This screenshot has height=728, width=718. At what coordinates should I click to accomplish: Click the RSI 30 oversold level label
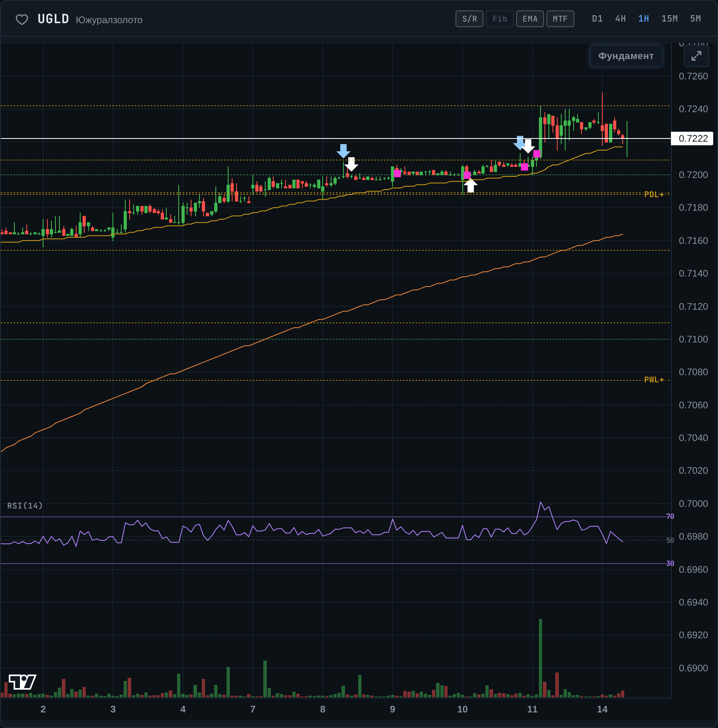pyautogui.click(x=670, y=564)
